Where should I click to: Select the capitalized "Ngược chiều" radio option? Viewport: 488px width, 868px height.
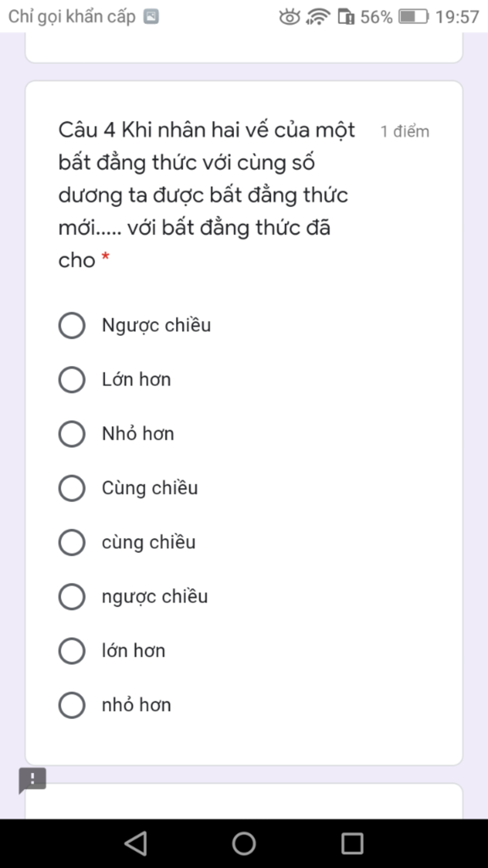tap(72, 325)
